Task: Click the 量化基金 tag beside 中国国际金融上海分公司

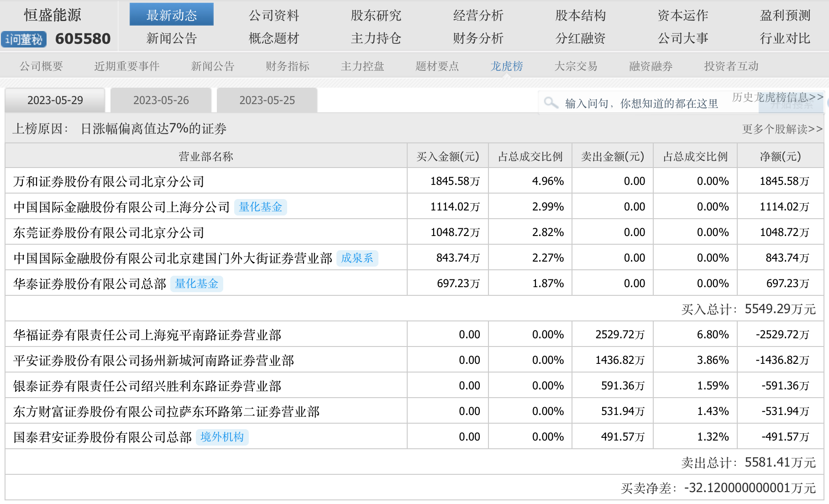Action: (x=260, y=207)
